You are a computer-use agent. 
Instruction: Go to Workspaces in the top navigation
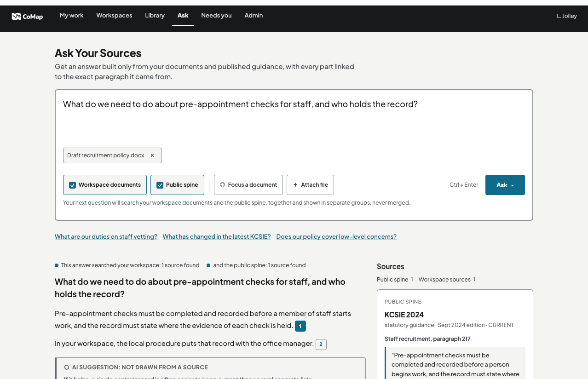(x=114, y=16)
